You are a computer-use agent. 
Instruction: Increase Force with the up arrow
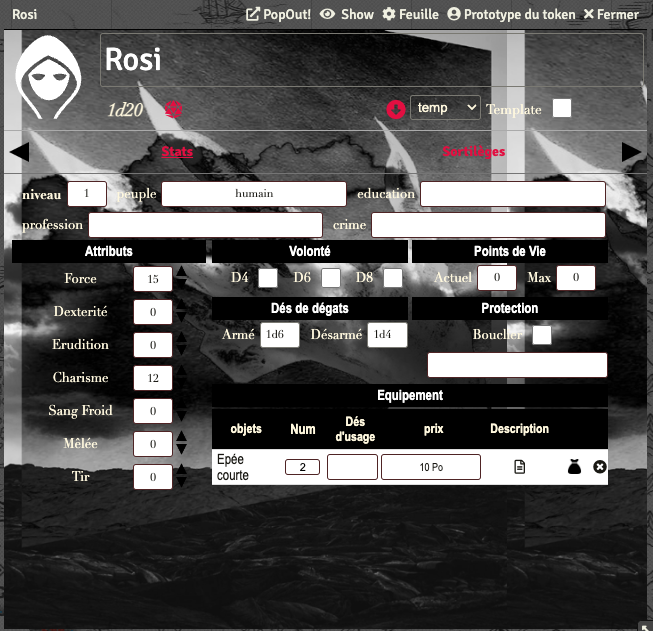[x=181, y=272]
